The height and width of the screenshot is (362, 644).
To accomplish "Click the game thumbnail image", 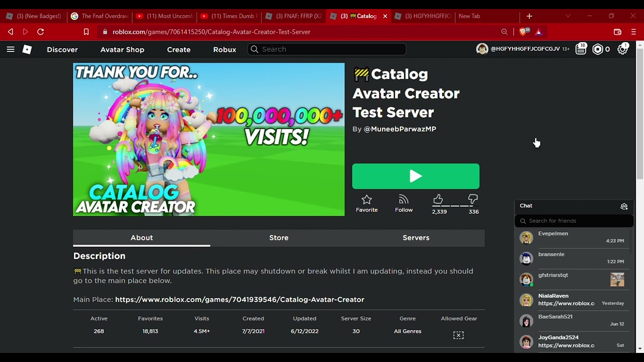I will (x=209, y=139).
